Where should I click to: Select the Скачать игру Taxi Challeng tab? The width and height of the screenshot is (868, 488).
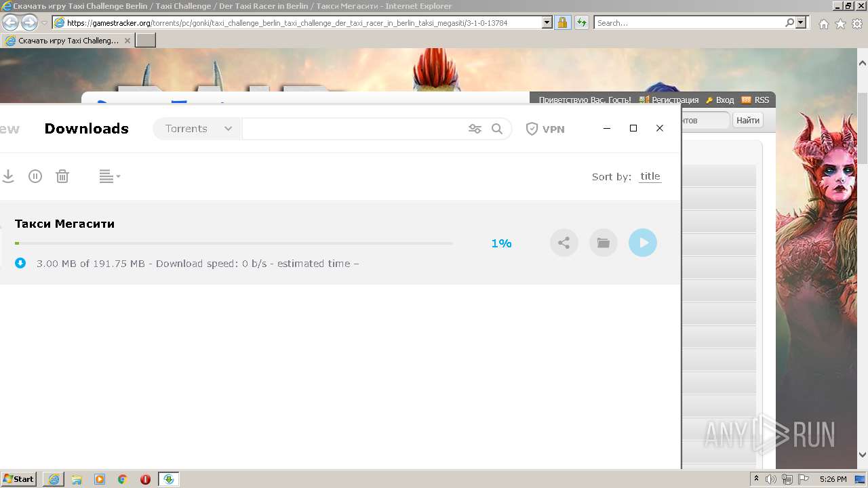(x=68, y=41)
